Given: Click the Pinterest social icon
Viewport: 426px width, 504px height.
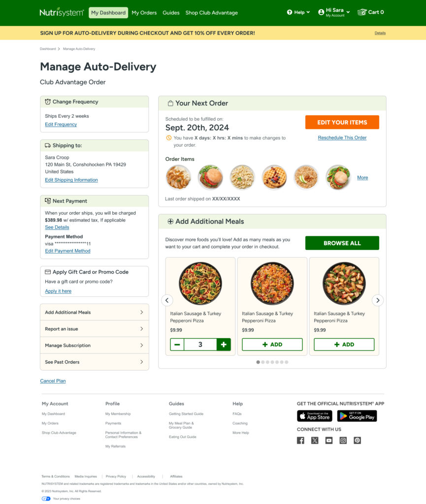Looking at the screenshot, I should click(x=358, y=441).
